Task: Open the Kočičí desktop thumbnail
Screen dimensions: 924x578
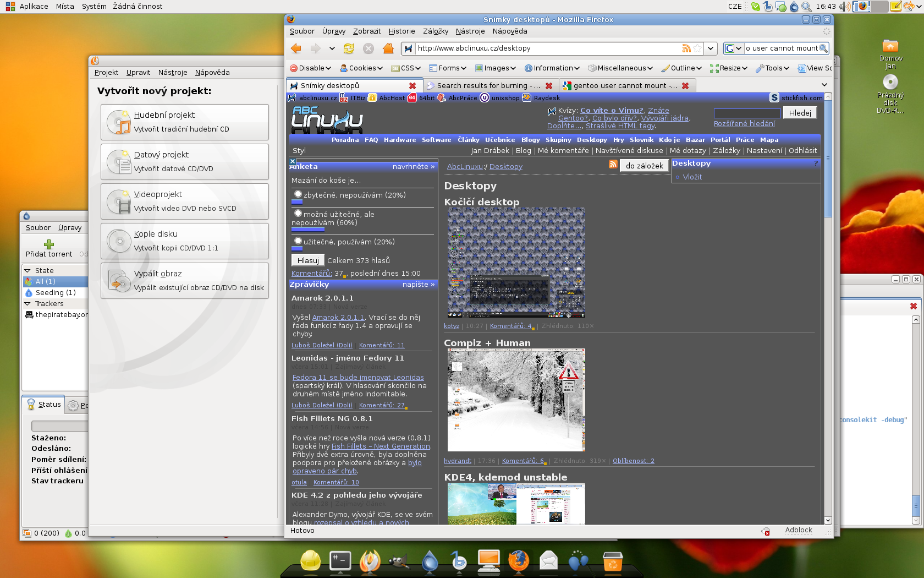Action: (516, 263)
